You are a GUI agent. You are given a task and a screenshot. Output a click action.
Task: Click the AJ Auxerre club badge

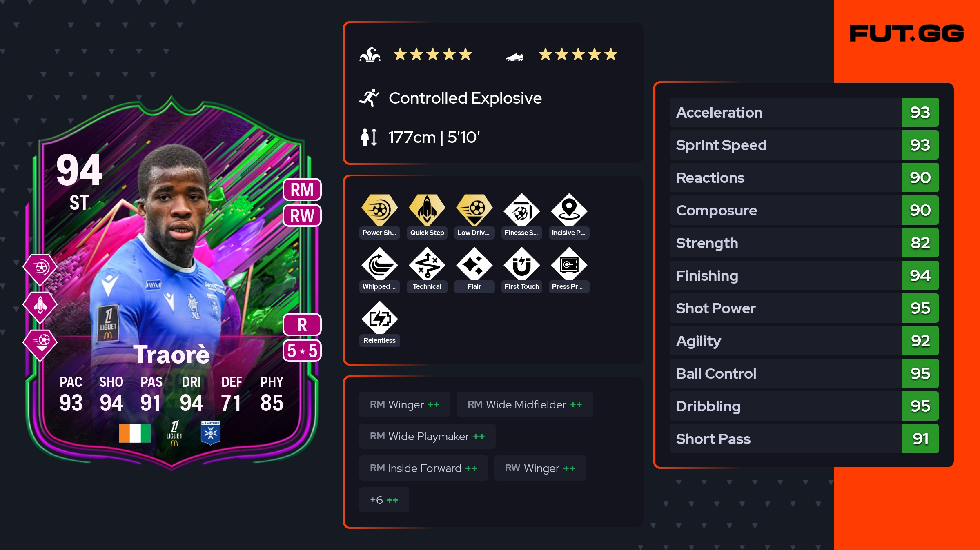pos(211,433)
